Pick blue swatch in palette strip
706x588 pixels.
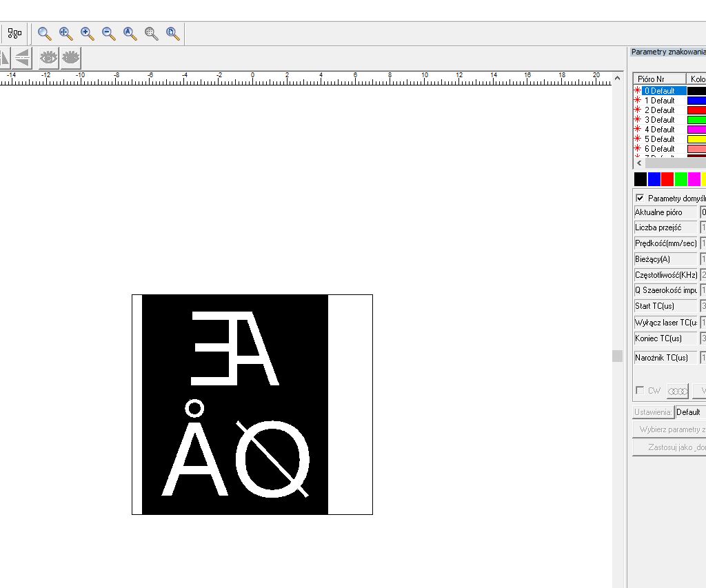(654, 179)
